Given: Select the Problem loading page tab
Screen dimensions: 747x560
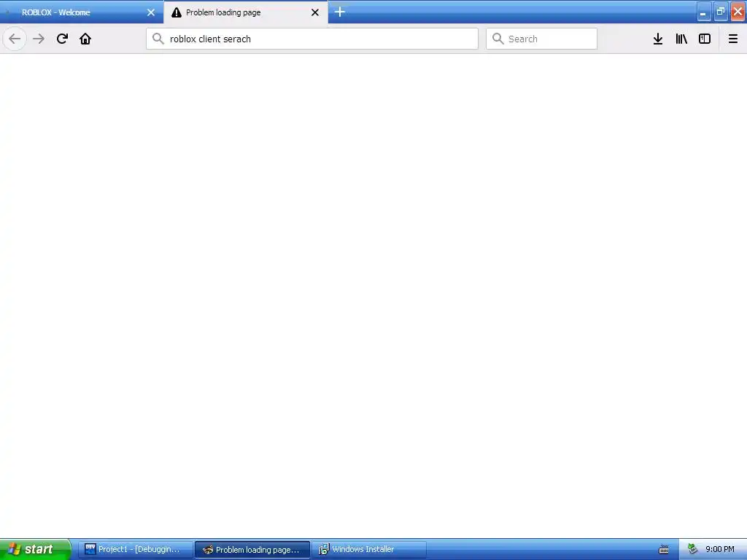Looking at the screenshot, I should (x=245, y=12).
